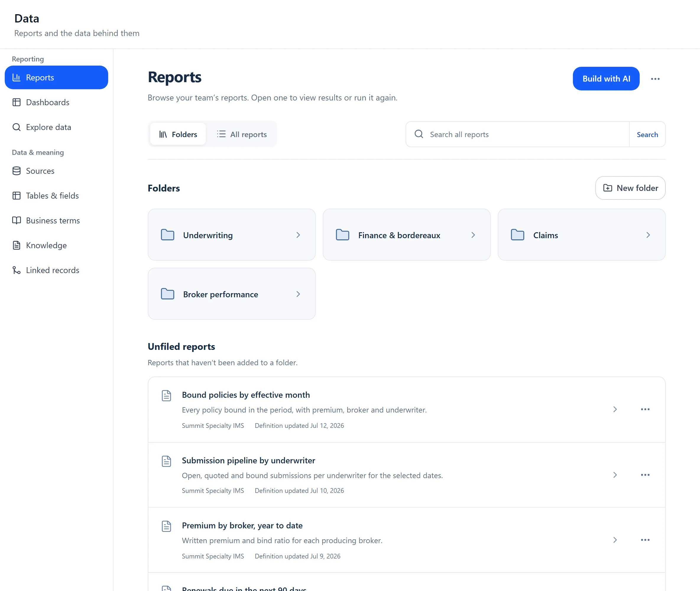Click chevron on Submission pipeline by underwriter
Viewport: 700px width, 591px height.
point(615,475)
